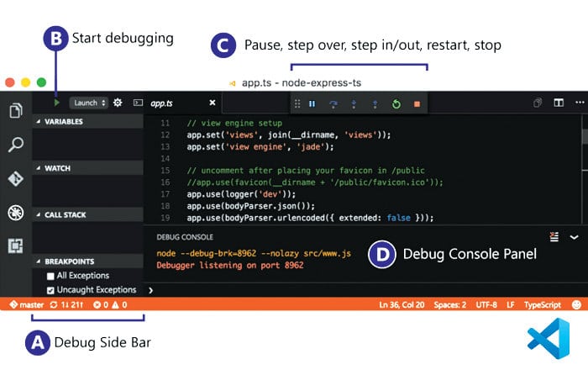Click line 17 app.use(logger('dev'))

(x=241, y=194)
